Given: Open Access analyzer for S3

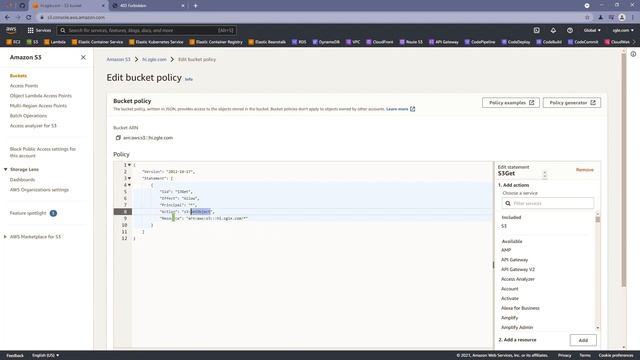Looking at the screenshot, I should [x=33, y=126].
